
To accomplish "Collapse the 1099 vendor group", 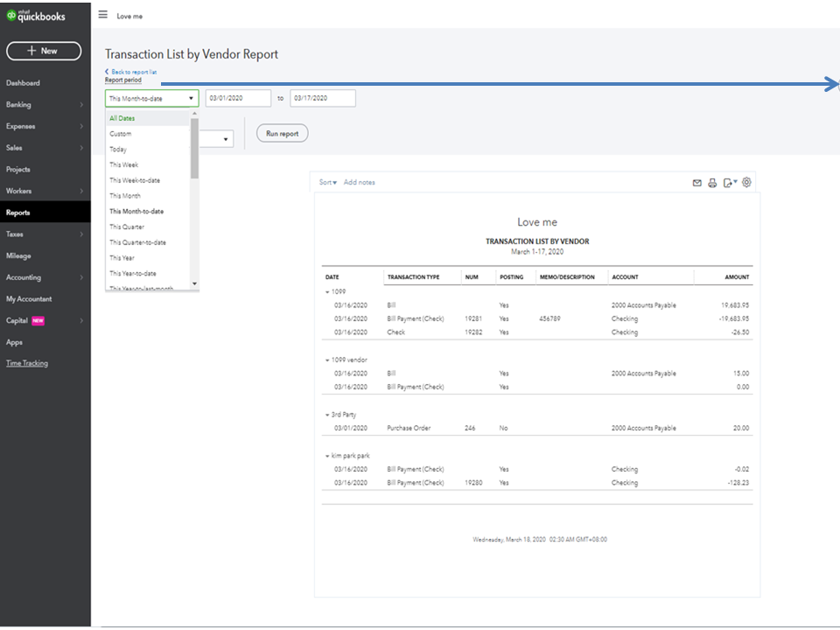I will tap(327, 360).
